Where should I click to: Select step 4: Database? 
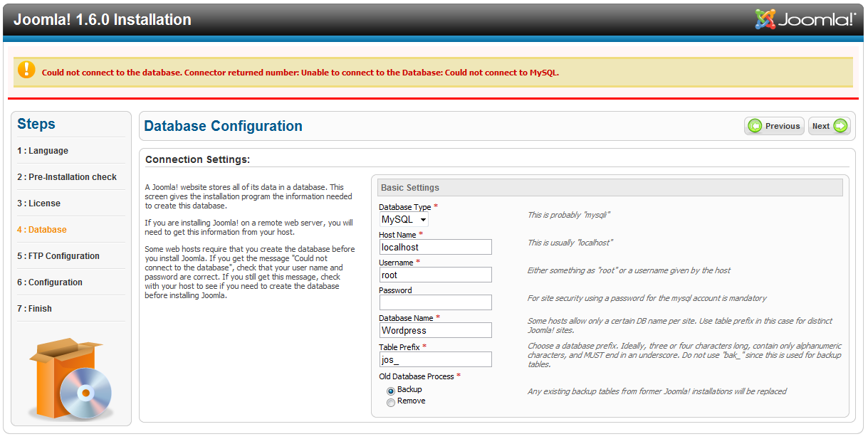[42, 230]
